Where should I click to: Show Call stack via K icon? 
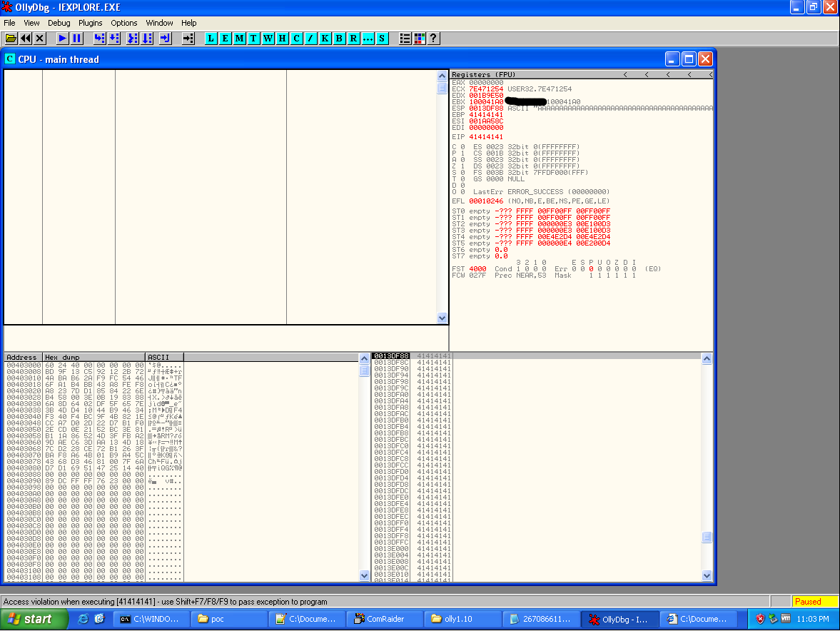coord(325,38)
